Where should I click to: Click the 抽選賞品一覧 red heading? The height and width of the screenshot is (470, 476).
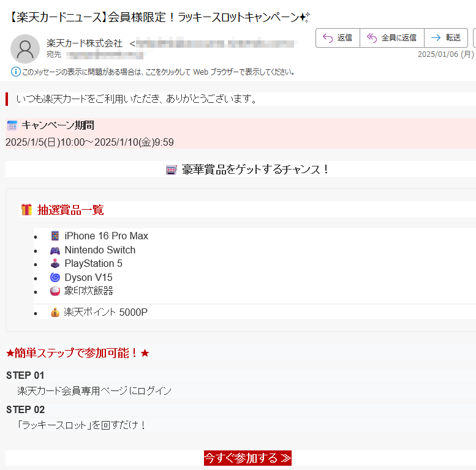(70, 210)
